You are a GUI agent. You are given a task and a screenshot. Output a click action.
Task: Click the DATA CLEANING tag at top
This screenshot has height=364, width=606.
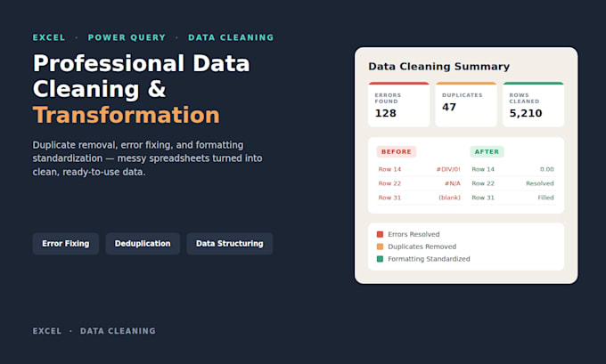(x=231, y=37)
